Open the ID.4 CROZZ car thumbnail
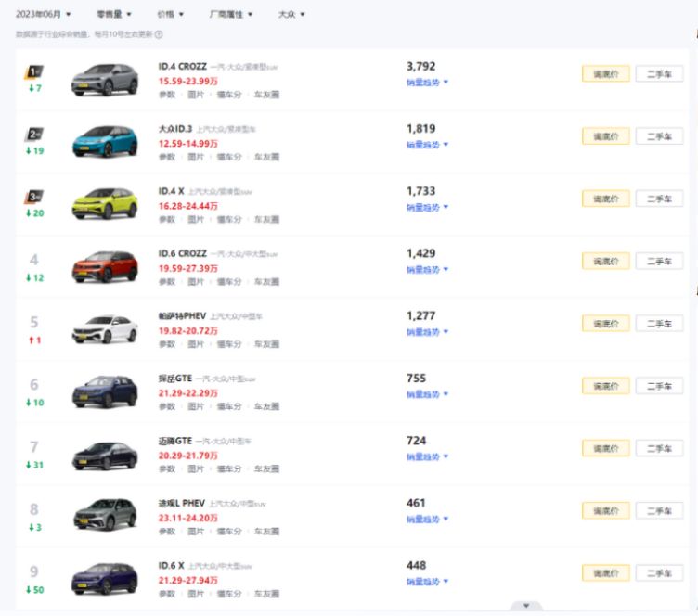Image resolution: width=698 pixels, height=616 pixels. [104, 80]
